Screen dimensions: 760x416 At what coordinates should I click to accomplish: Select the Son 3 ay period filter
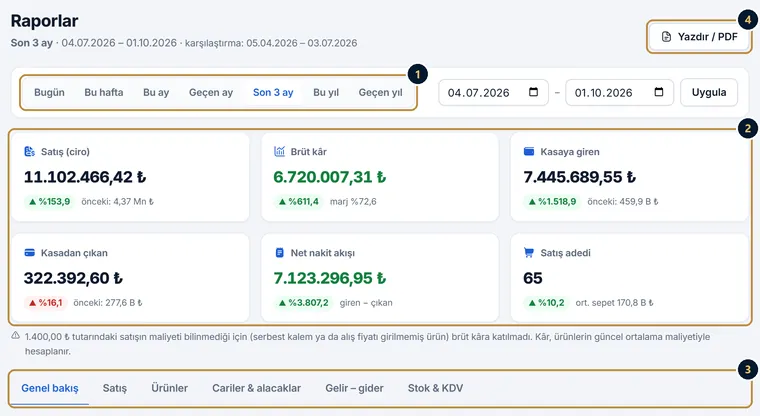click(273, 93)
